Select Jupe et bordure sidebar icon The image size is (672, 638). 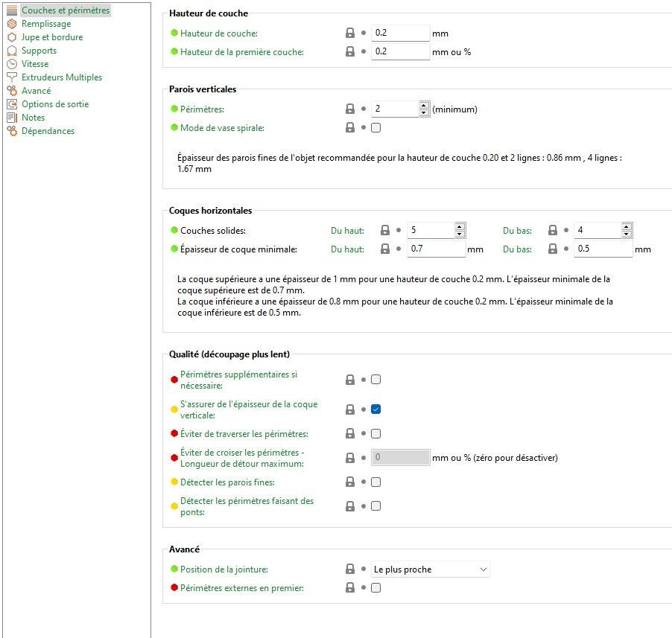point(12,37)
